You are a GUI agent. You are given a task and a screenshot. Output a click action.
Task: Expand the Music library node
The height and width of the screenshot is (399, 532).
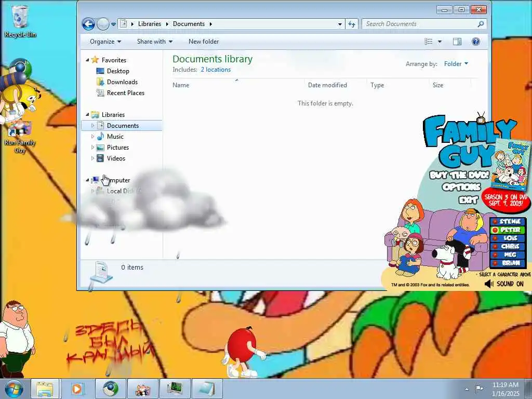pyautogui.click(x=92, y=137)
